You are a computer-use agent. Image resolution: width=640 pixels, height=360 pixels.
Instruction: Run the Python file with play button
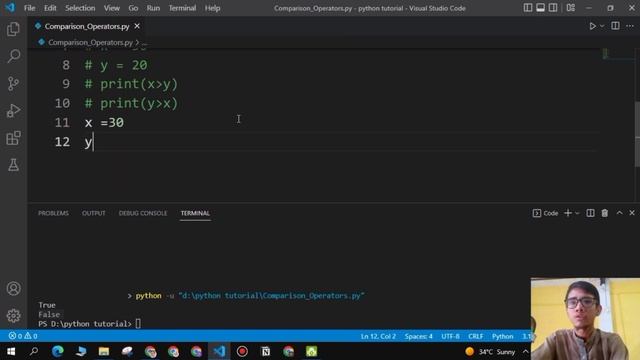592,26
